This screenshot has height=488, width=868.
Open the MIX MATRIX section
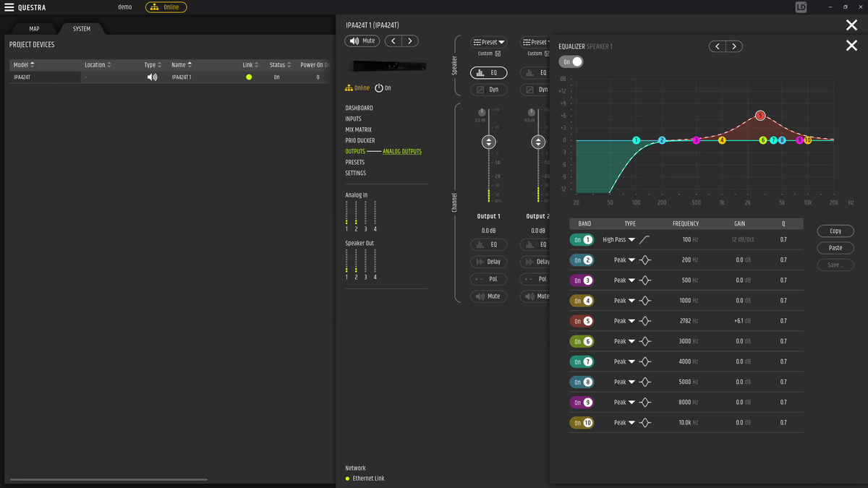[x=358, y=130]
